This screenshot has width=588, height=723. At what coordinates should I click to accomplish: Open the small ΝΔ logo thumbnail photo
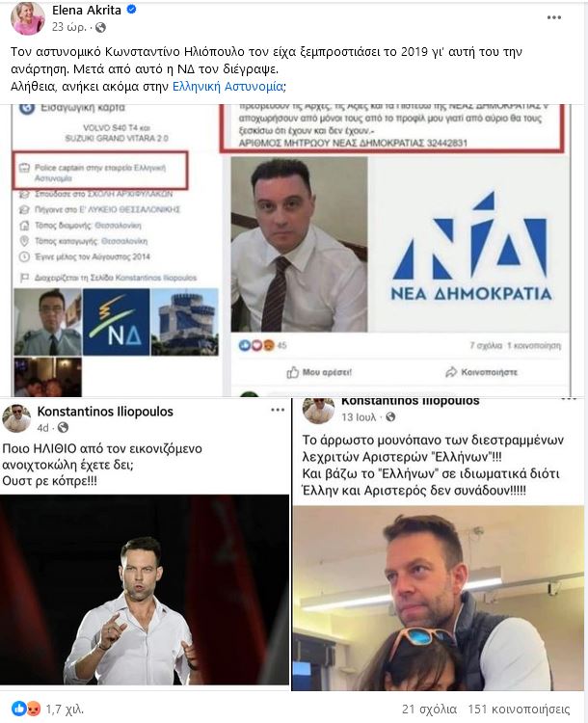(117, 322)
